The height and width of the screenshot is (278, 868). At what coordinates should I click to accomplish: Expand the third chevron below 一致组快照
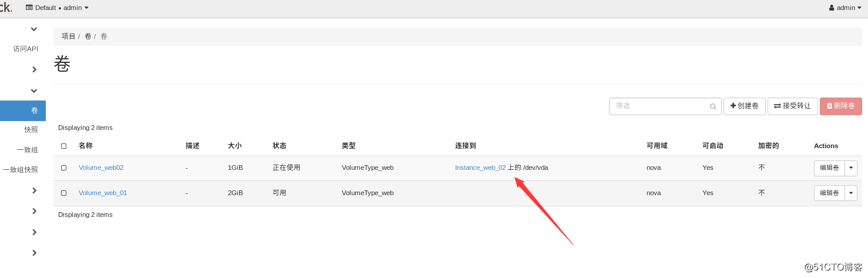(x=34, y=232)
